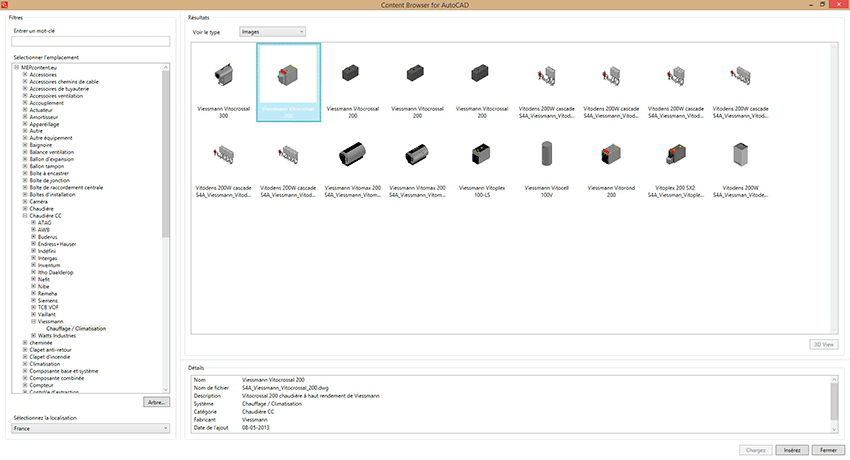Screen dimensions: 850x460
Task: Click the Détails panel scroll down arrow
Action: click(x=834, y=429)
